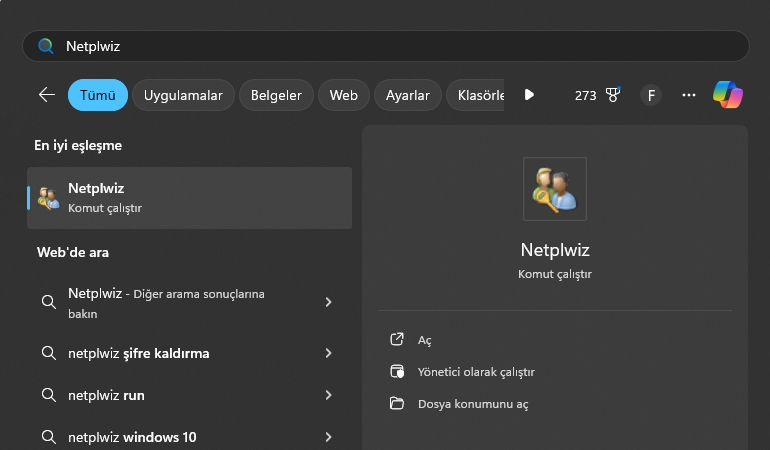Click the search icon beside 'netplwiz windows 10'

pos(49,436)
